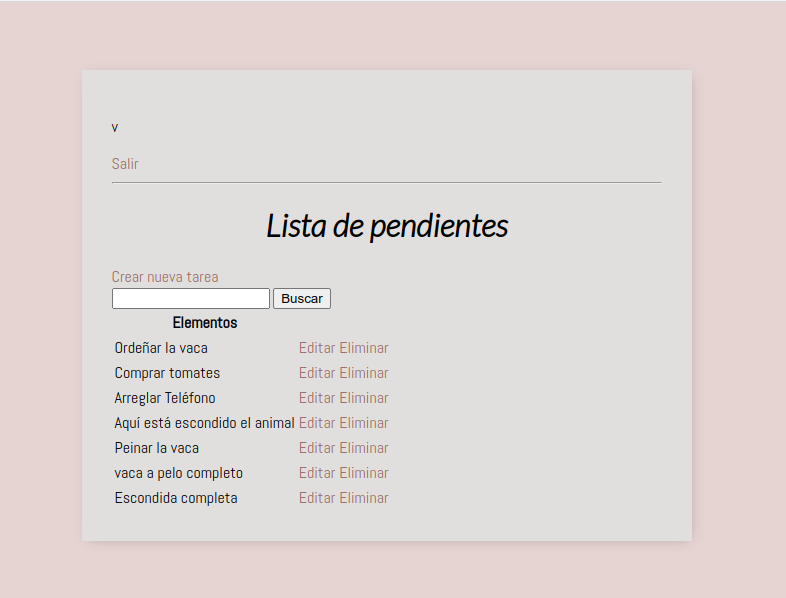Edit the Comprar tomates task
The height and width of the screenshot is (598, 786).
(316, 373)
